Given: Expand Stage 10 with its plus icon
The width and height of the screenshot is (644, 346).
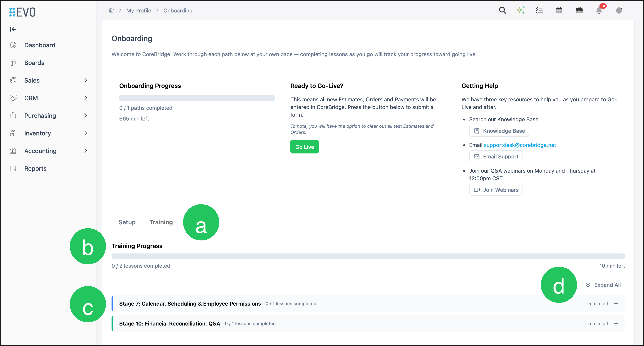Looking at the screenshot, I should click(x=616, y=323).
